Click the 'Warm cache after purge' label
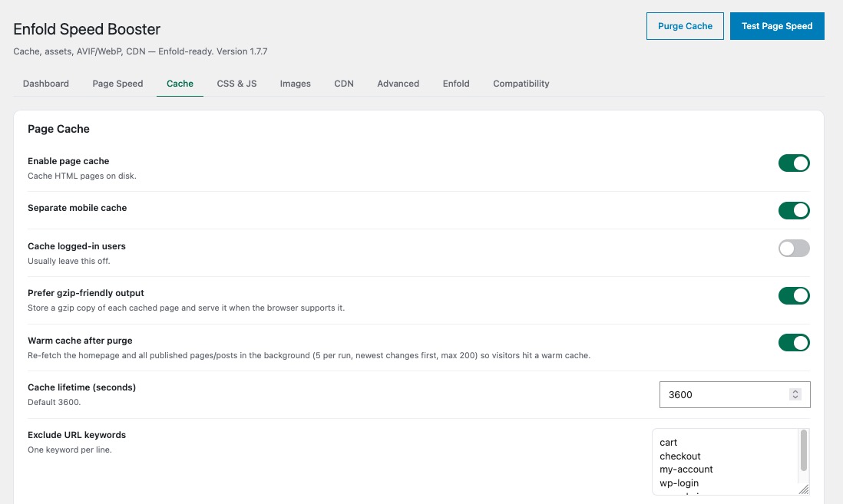 pos(80,341)
